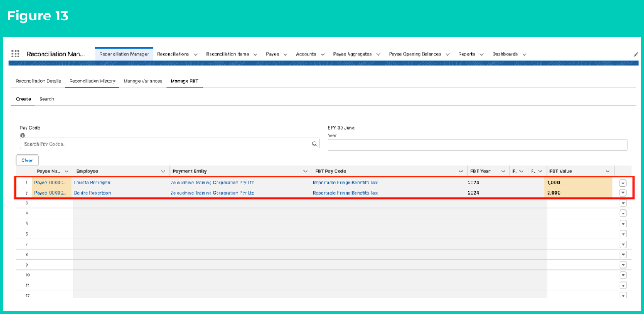The width and height of the screenshot is (644, 314).
Task: Open row actions menu for row 9
Action: tap(623, 265)
